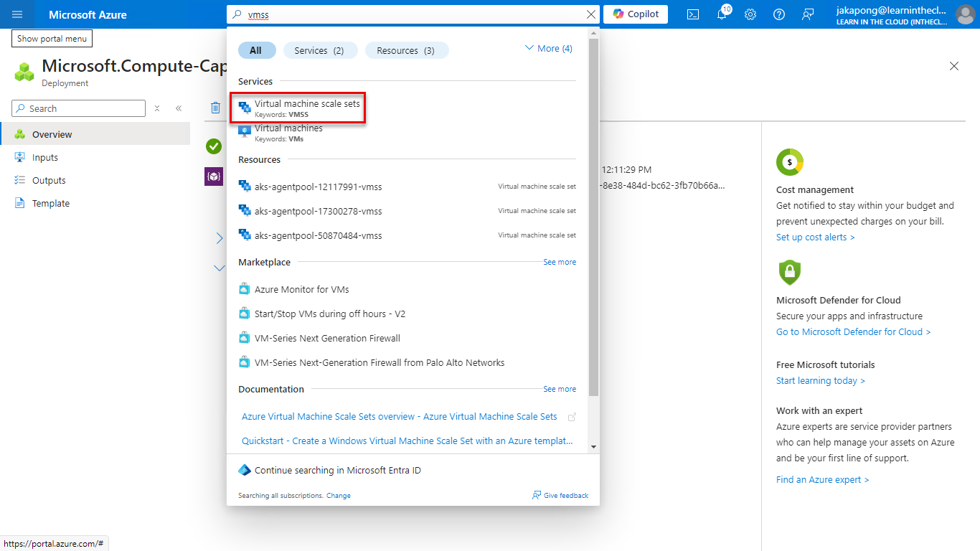Screen dimensions: 980x551
Task: Expand the More (4) filters
Action: tap(549, 48)
